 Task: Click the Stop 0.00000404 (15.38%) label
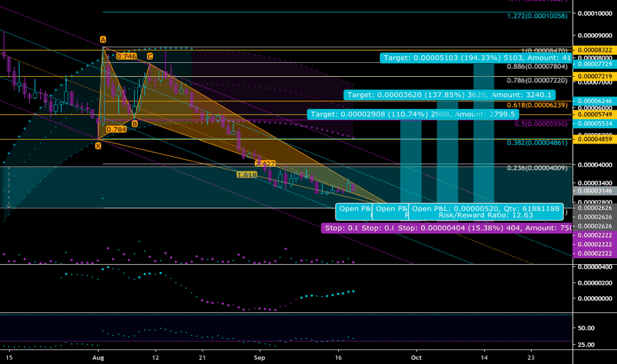tap(485, 228)
